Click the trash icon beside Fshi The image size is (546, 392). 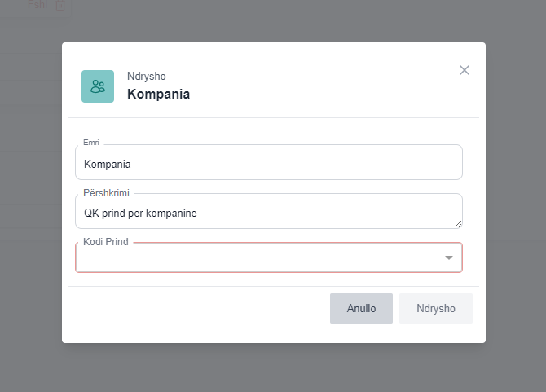click(59, 5)
